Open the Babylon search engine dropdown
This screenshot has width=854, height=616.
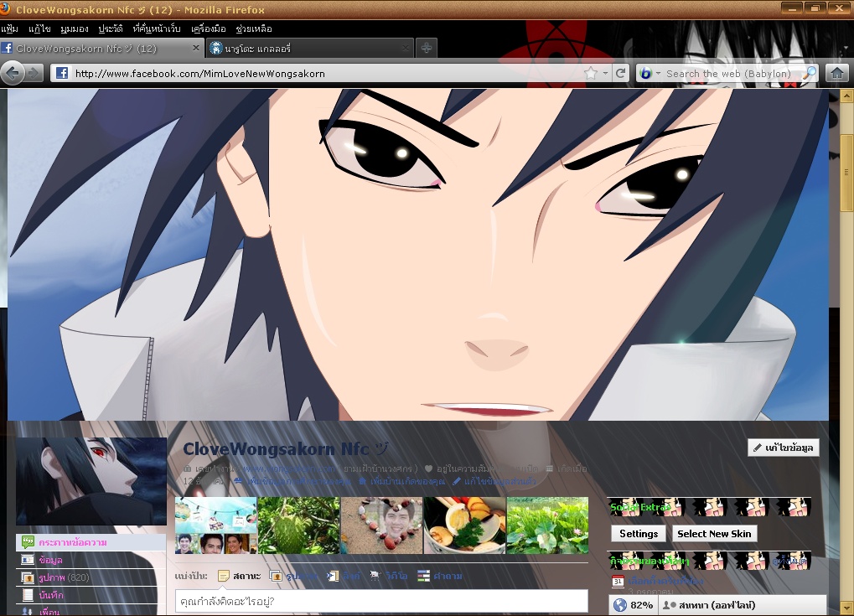click(x=658, y=73)
